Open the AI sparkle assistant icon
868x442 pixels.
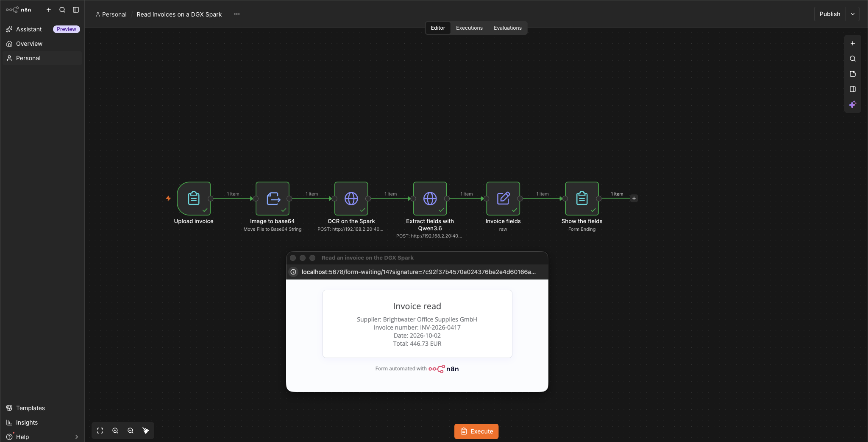pos(853,104)
